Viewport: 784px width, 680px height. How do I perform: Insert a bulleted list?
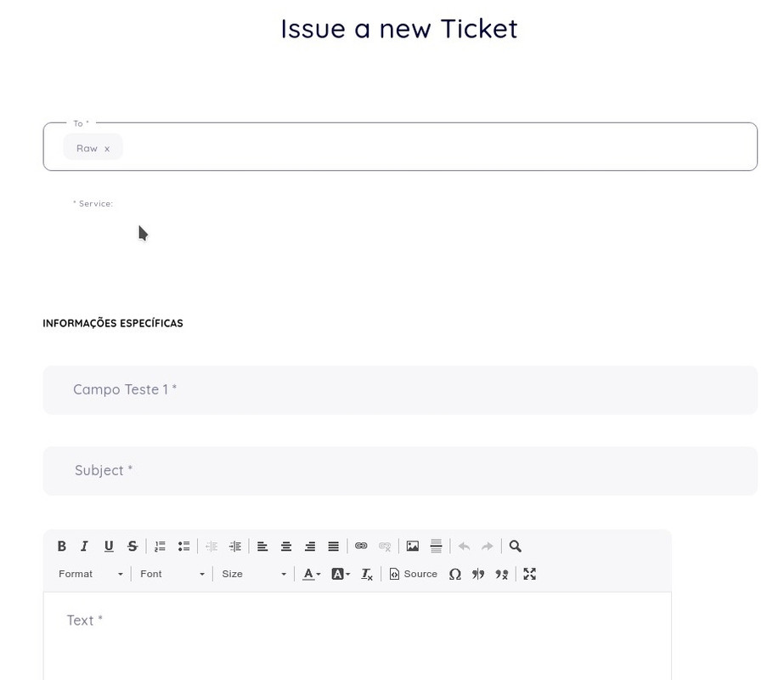coord(183,547)
